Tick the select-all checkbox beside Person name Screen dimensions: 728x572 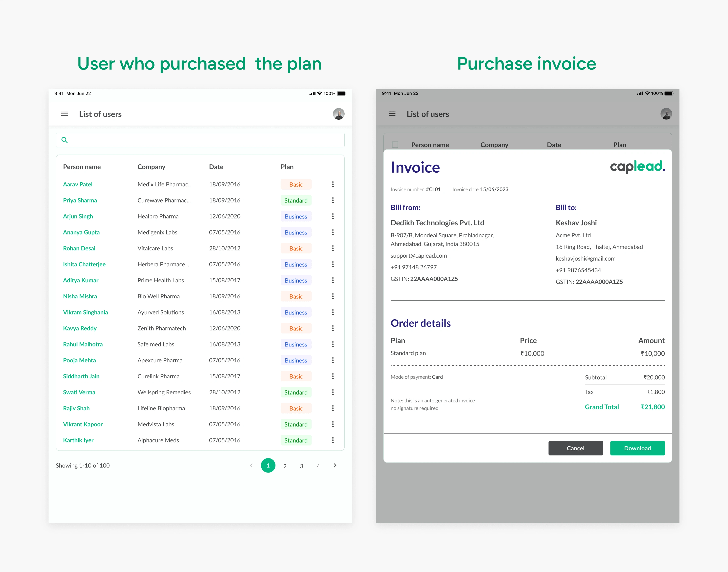pyautogui.click(x=395, y=145)
